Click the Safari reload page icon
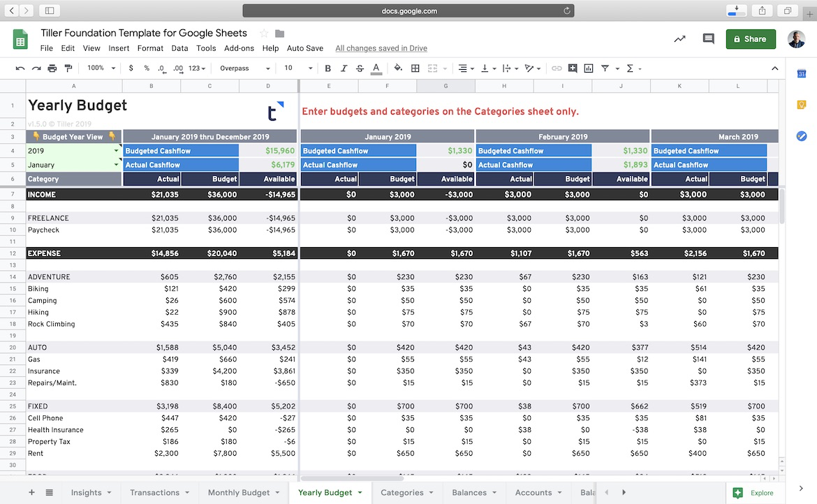Viewport: 817px width, 504px height. tap(566, 10)
